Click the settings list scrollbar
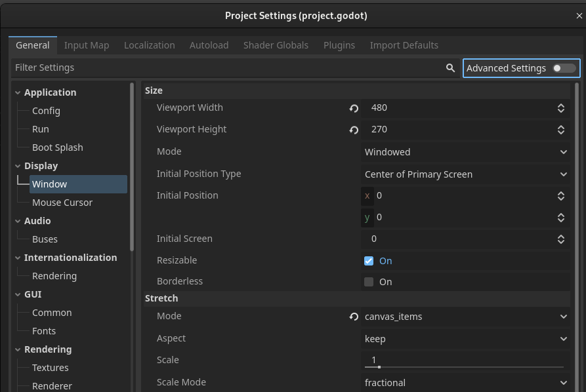Viewport: 586px width, 392px height. [x=577, y=237]
